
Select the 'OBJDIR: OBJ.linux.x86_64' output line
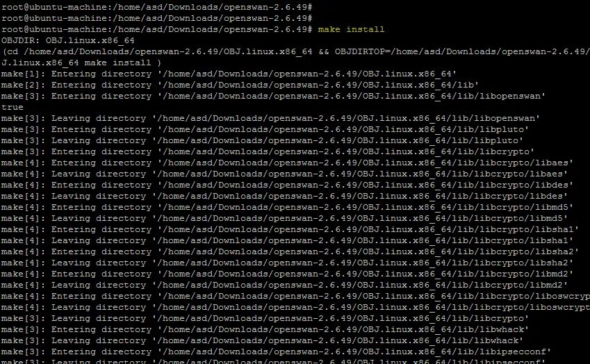(67, 40)
